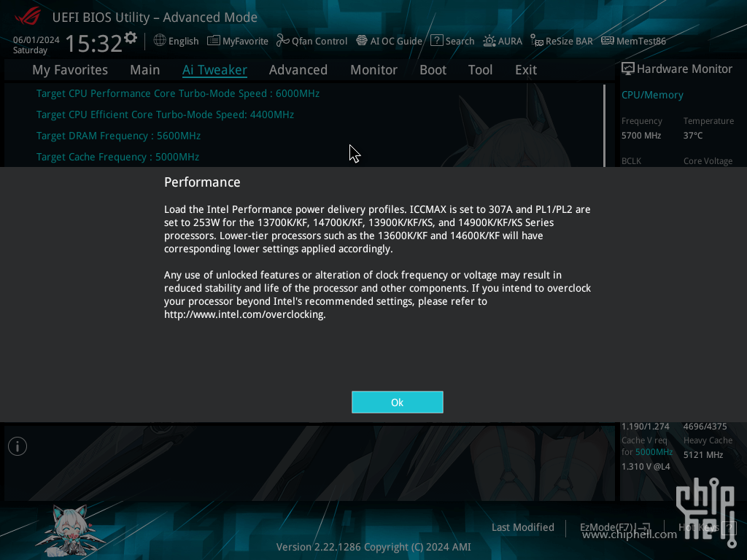Select the Exit tab
The width and height of the screenshot is (747, 560).
point(526,70)
